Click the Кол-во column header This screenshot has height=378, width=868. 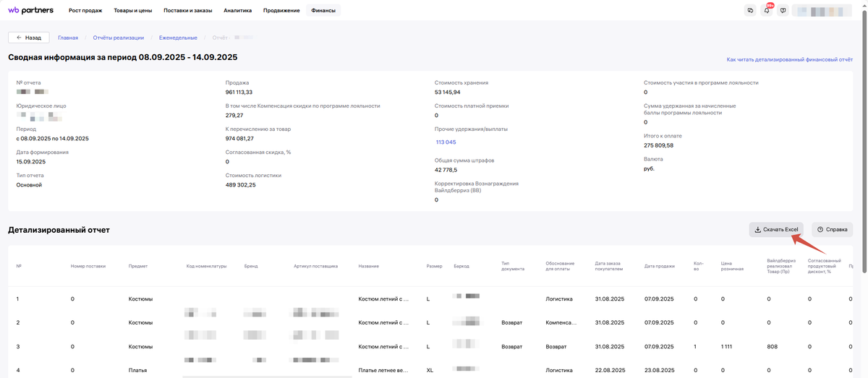coord(698,267)
